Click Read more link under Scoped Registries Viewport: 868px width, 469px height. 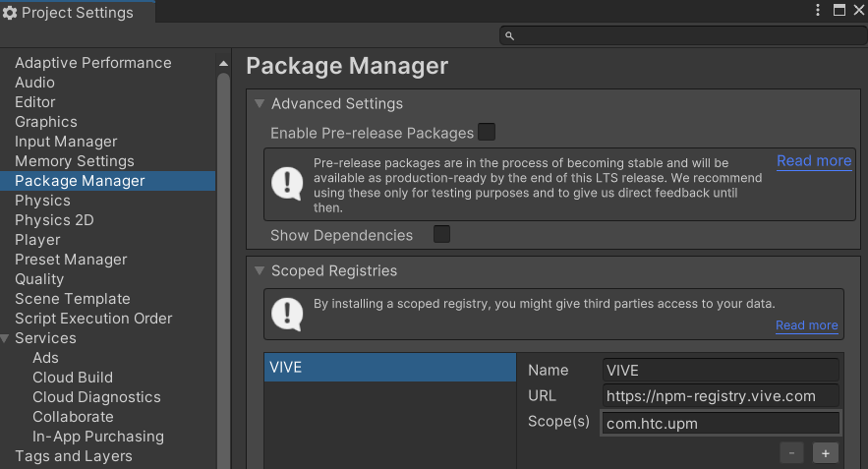click(806, 325)
